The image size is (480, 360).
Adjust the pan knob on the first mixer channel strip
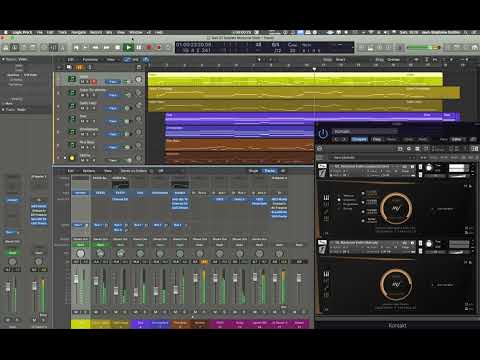tap(80, 254)
